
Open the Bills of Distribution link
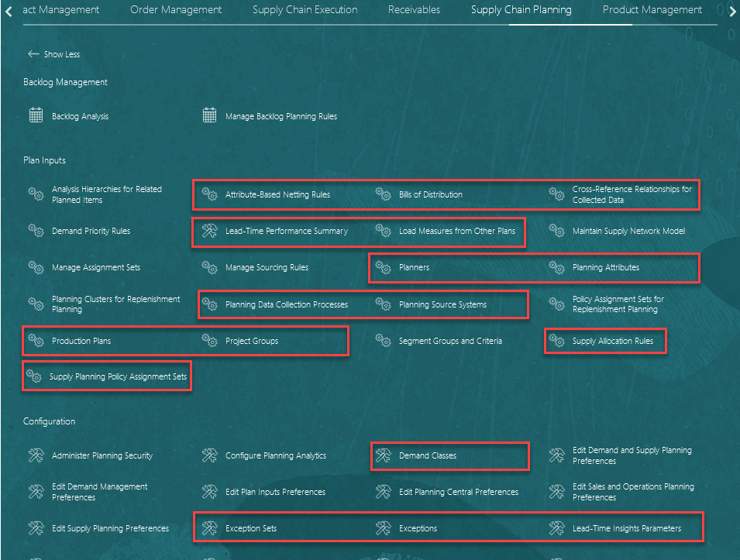pos(430,194)
